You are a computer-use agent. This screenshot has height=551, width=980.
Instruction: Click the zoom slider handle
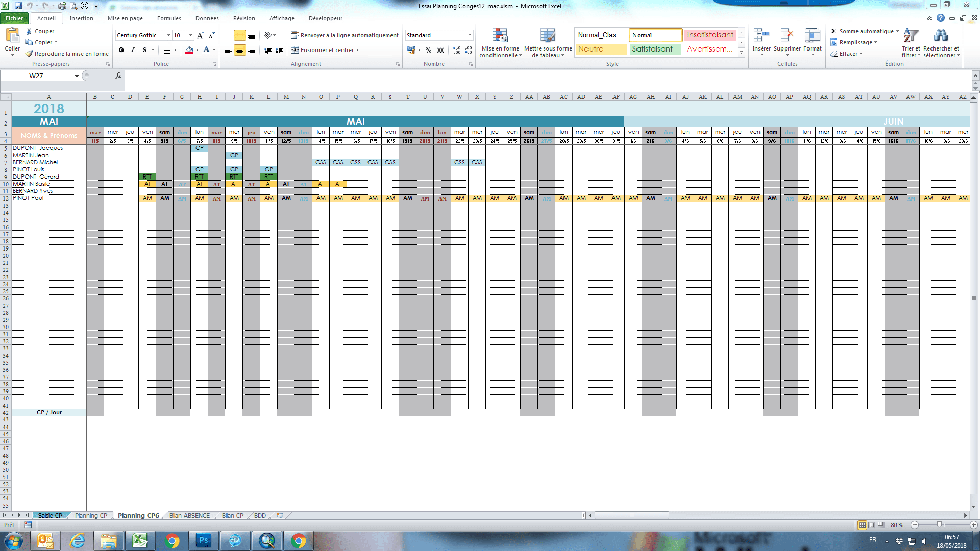click(939, 525)
